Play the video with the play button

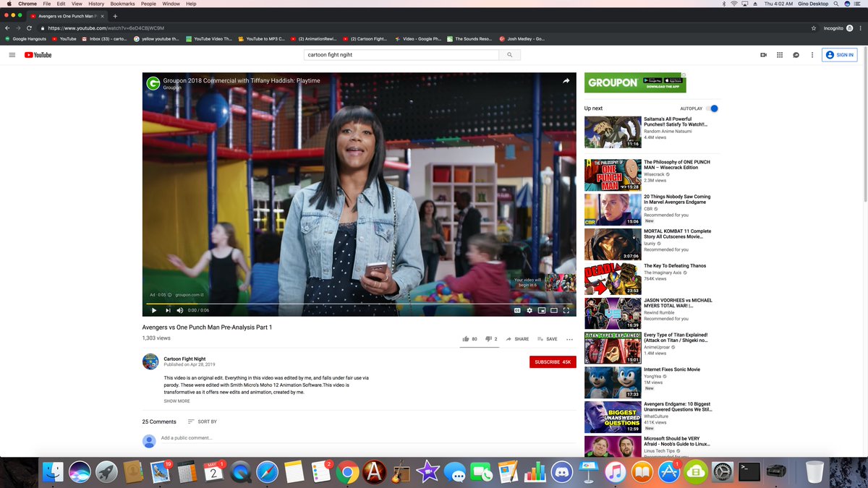[x=153, y=310]
